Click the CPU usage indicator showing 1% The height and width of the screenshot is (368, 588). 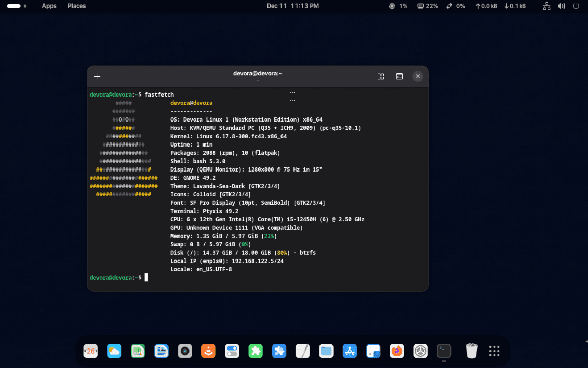[x=398, y=6]
